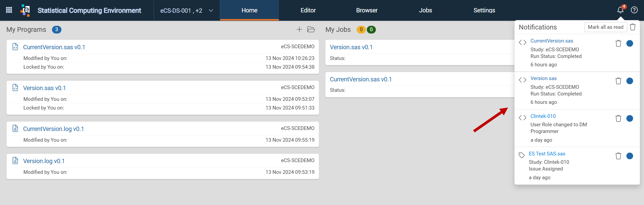Click tag icon of ES Test SAS.sas notification
Viewport: 644px width, 205px height.
[522, 155]
